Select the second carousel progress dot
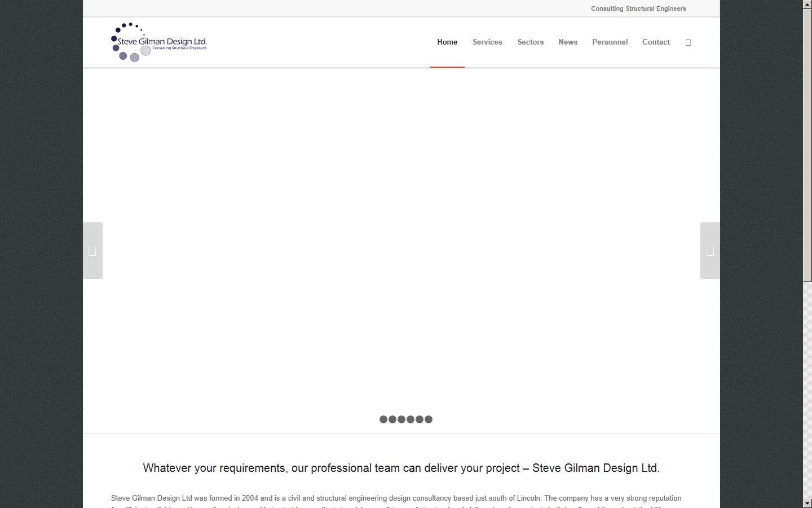The height and width of the screenshot is (508, 812). point(392,419)
